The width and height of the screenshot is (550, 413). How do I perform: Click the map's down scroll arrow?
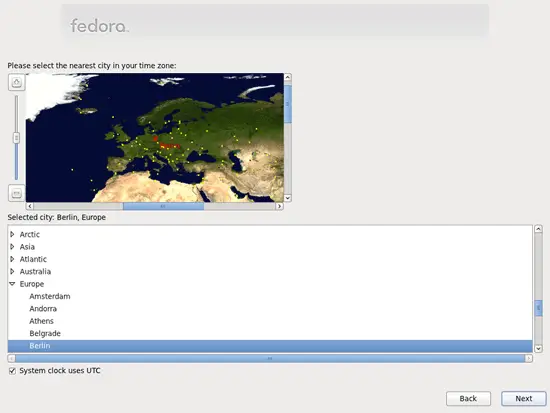[288, 198]
